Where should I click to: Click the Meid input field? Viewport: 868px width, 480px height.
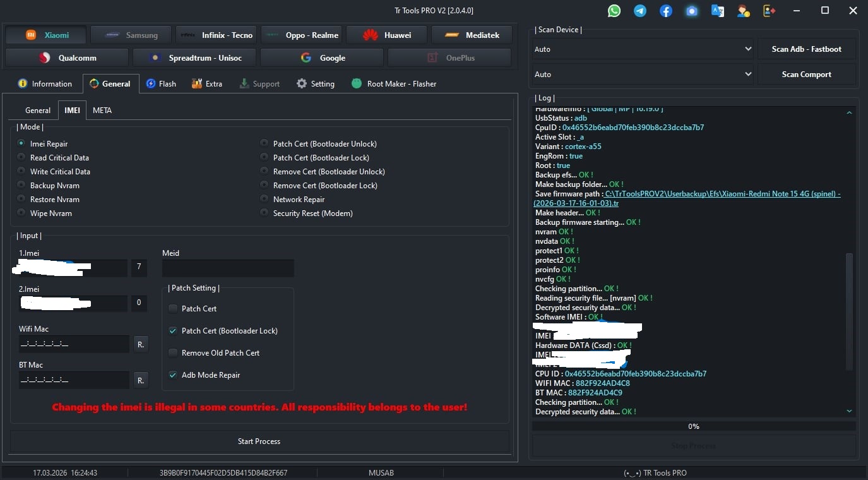(228, 268)
